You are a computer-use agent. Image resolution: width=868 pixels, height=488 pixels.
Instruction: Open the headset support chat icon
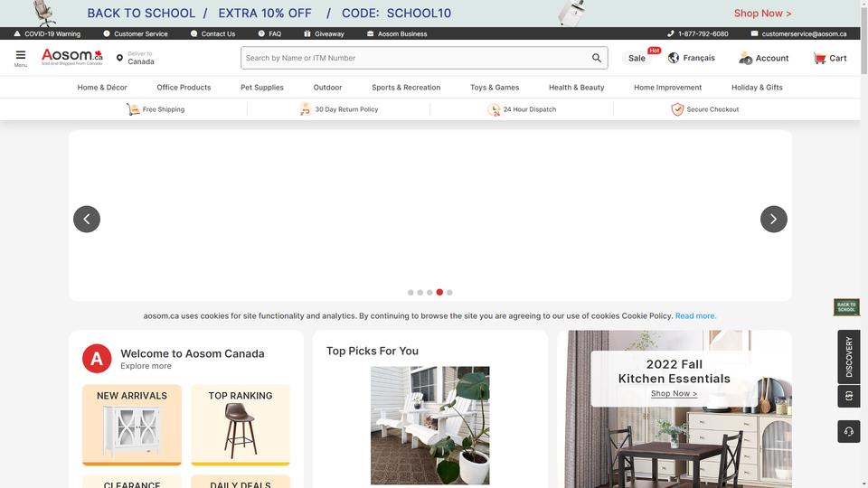849,431
